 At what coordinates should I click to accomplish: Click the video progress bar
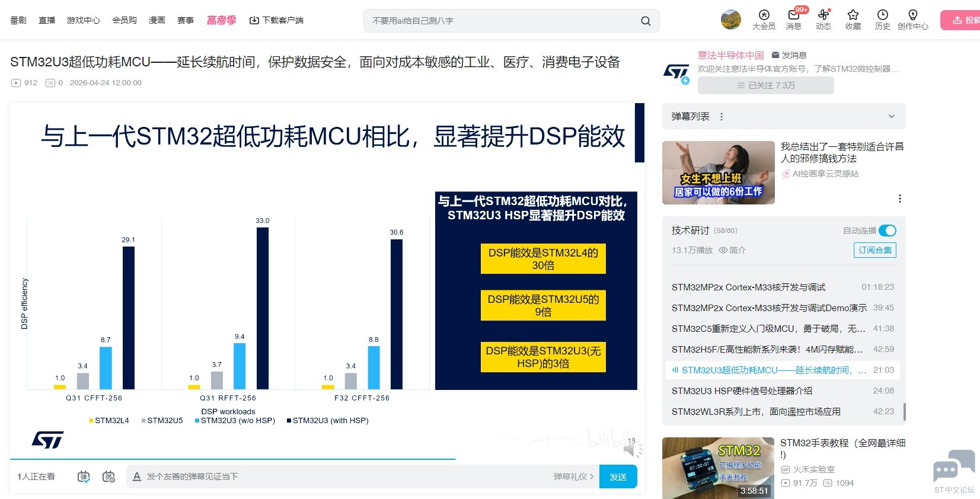pos(326,459)
